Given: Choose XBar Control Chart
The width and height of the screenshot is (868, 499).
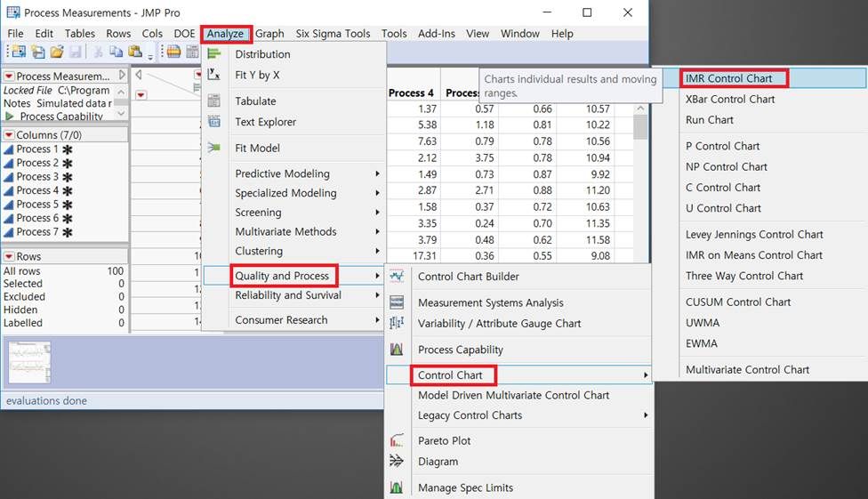Looking at the screenshot, I should (x=729, y=99).
